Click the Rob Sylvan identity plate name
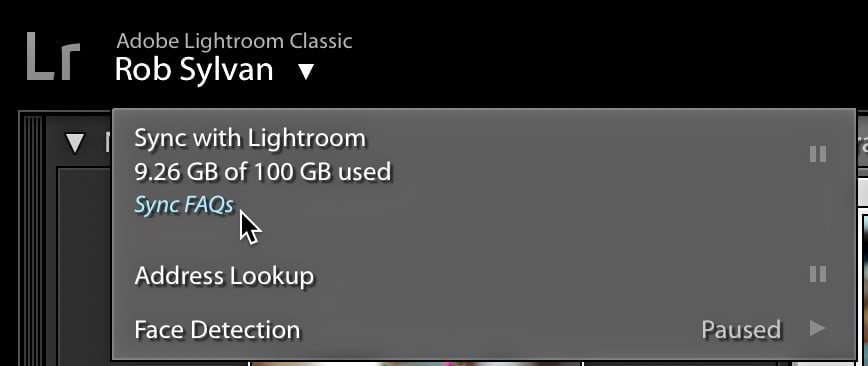Screen dimensions: 868x366 click(x=194, y=70)
